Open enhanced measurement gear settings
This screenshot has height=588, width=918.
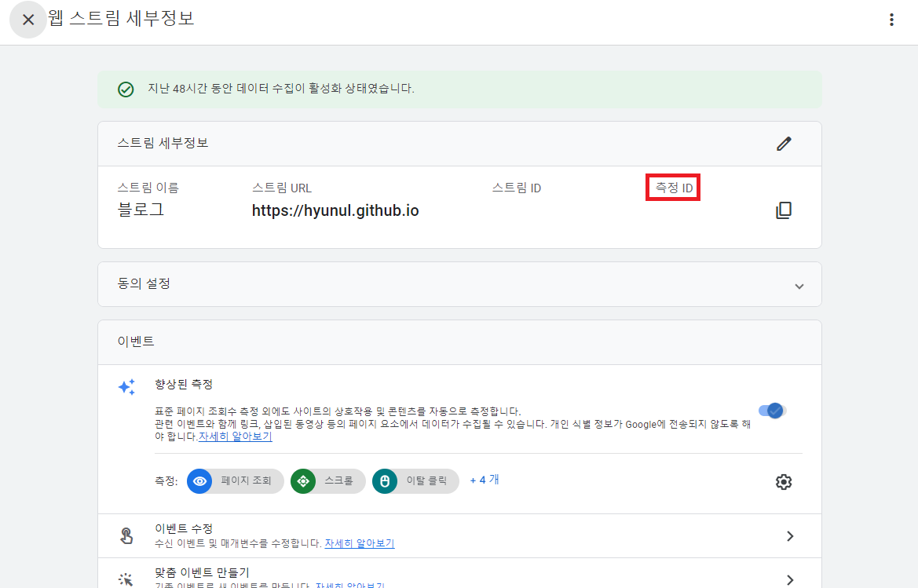(784, 482)
